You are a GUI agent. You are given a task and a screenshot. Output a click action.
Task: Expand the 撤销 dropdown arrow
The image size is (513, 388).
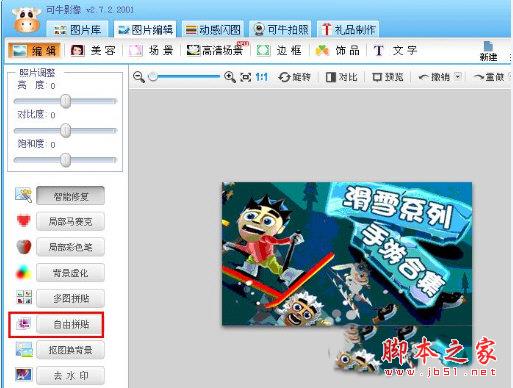(x=458, y=77)
